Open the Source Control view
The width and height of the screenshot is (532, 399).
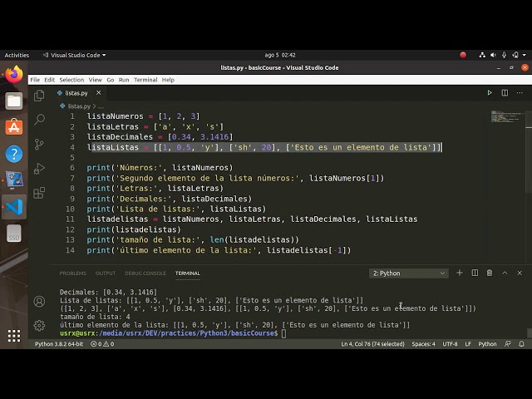pyautogui.click(x=39, y=144)
